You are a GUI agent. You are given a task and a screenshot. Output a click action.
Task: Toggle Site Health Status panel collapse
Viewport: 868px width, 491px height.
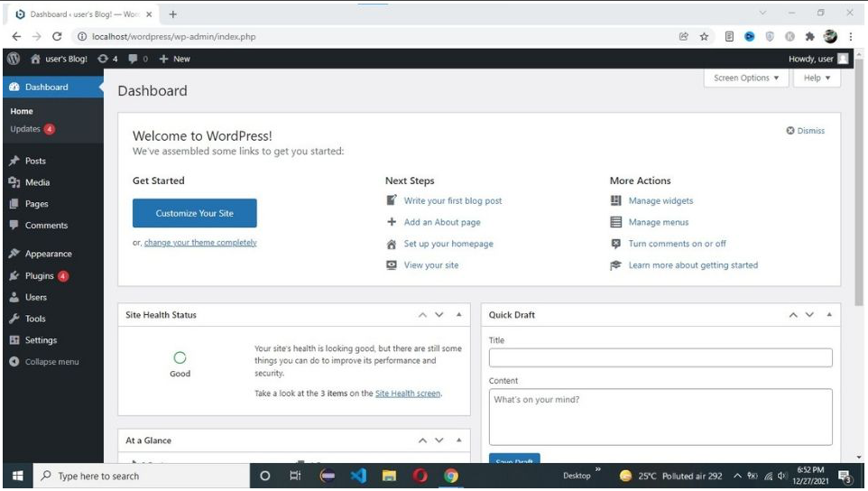pyautogui.click(x=459, y=315)
